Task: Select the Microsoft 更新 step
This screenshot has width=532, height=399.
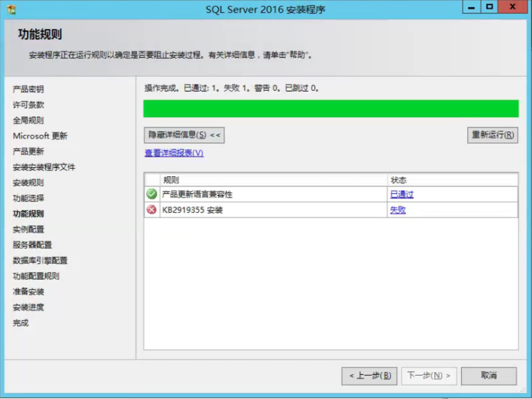Action: 40,136
